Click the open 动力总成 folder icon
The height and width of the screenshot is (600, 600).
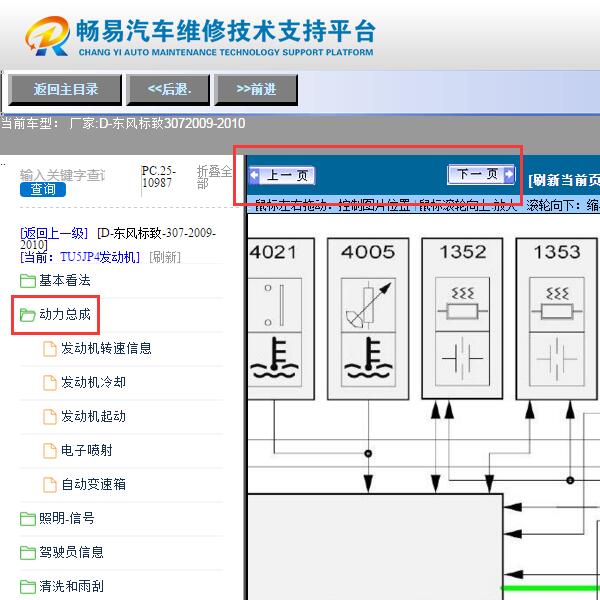pos(28,315)
